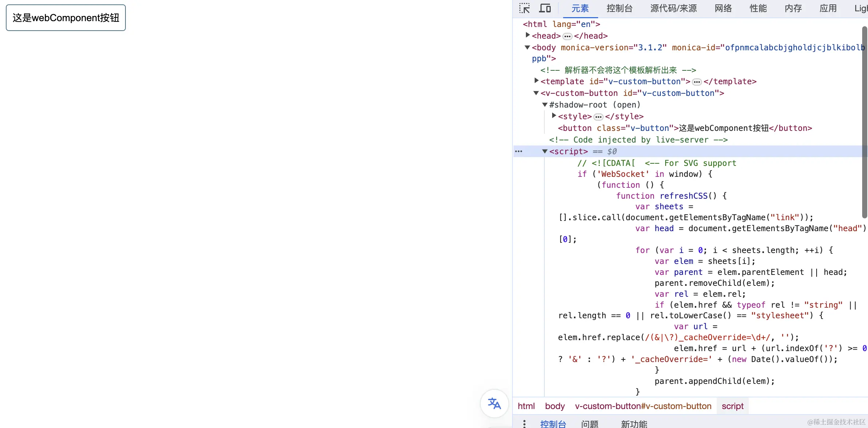Expand collapsed head content ellipsis badge

(x=567, y=36)
